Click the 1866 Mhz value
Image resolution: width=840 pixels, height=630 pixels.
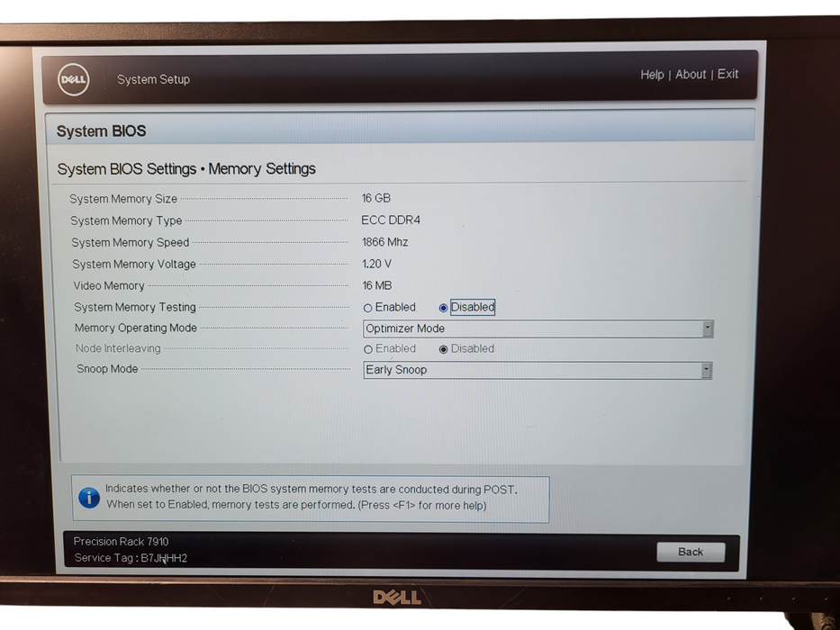coord(384,242)
